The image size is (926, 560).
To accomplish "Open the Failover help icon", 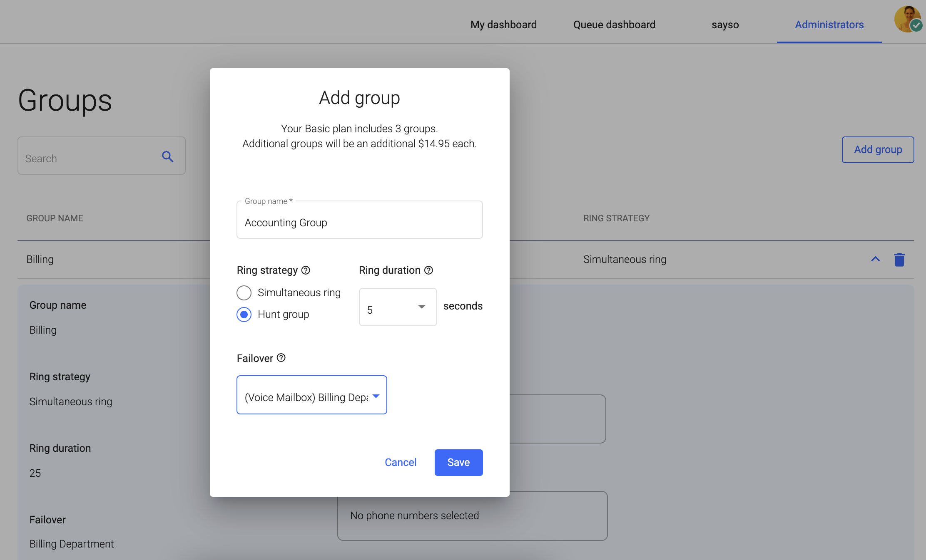I will tap(281, 358).
